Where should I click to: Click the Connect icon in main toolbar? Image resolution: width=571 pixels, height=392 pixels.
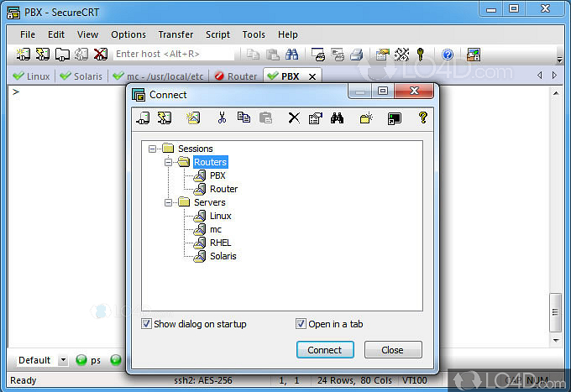pyautogui.click(x=24, y=55)
